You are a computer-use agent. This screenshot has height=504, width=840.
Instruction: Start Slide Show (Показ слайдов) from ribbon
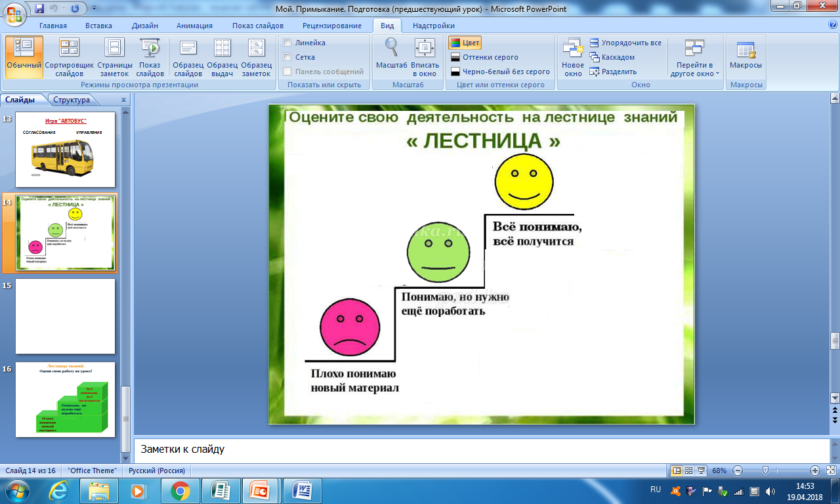150,56
